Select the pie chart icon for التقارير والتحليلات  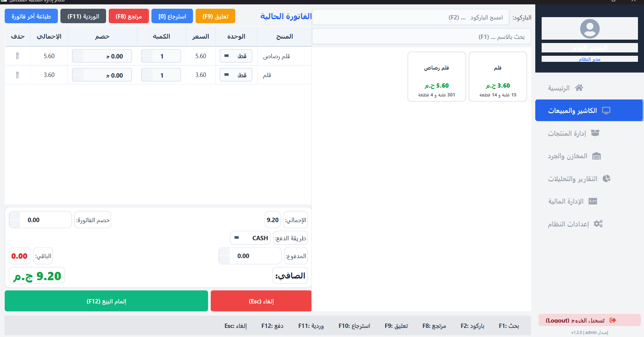[x=607, y=178]
